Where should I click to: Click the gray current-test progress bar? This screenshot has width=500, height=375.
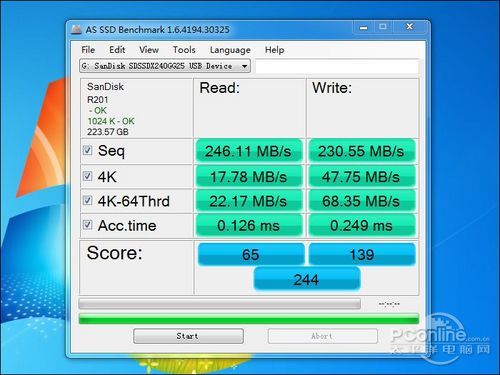[220, 304]
